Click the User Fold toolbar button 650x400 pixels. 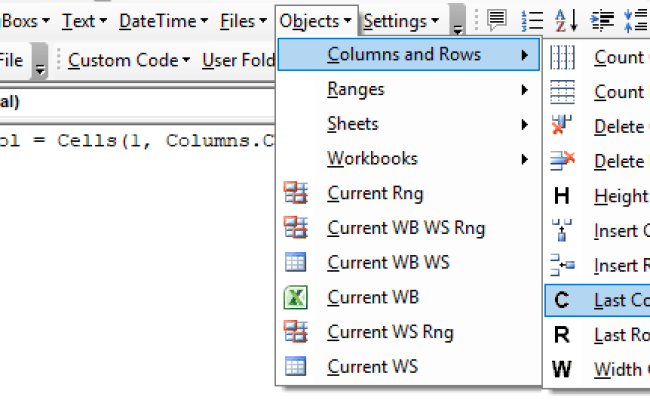pos(238,61)
